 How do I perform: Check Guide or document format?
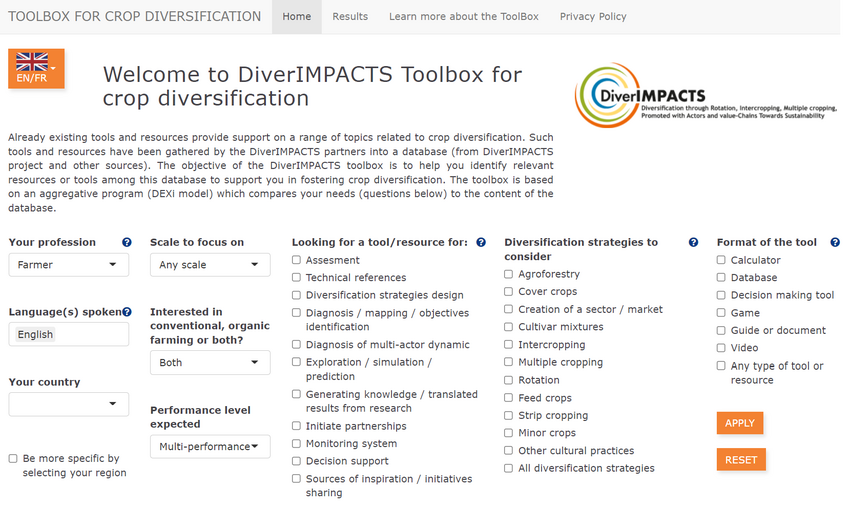coord(721,331)
